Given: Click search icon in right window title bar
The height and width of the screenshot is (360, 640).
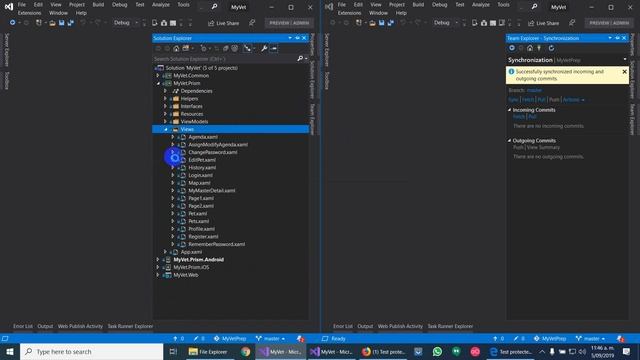Looking at the screenshot, I should click(534, 7).
